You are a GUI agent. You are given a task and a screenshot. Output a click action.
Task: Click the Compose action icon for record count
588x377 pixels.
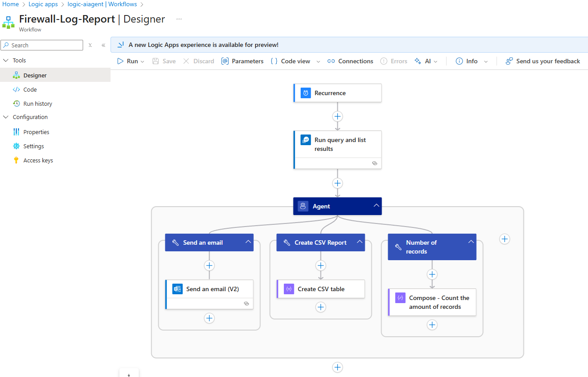400,298
